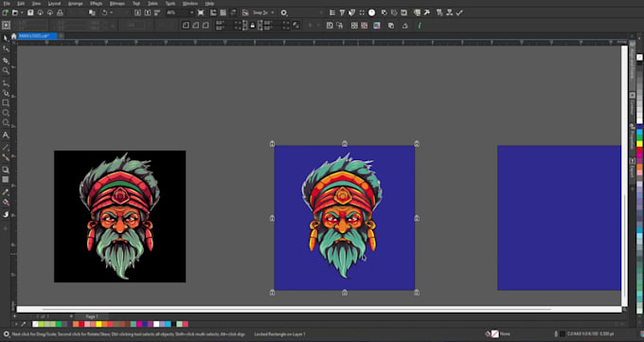This screenshot has width=644, height=342.
Task: Open the Effects menu
Action: (96, 3)
